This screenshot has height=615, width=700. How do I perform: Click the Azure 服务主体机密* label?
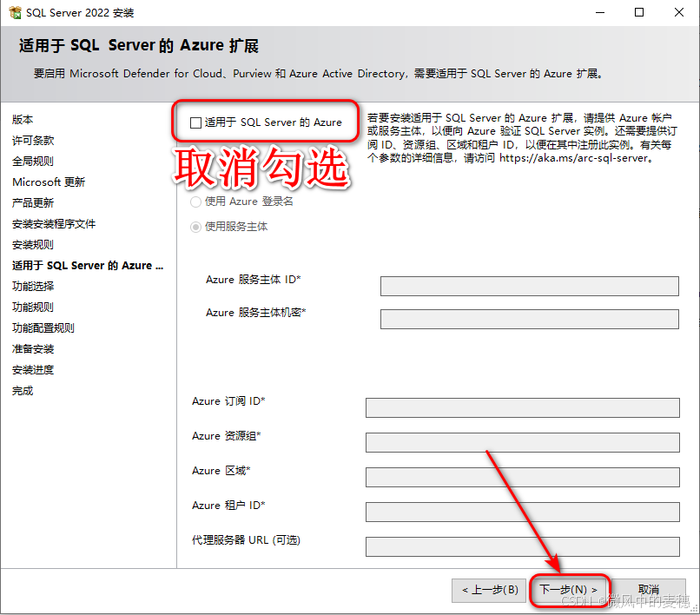click(256, 313)
